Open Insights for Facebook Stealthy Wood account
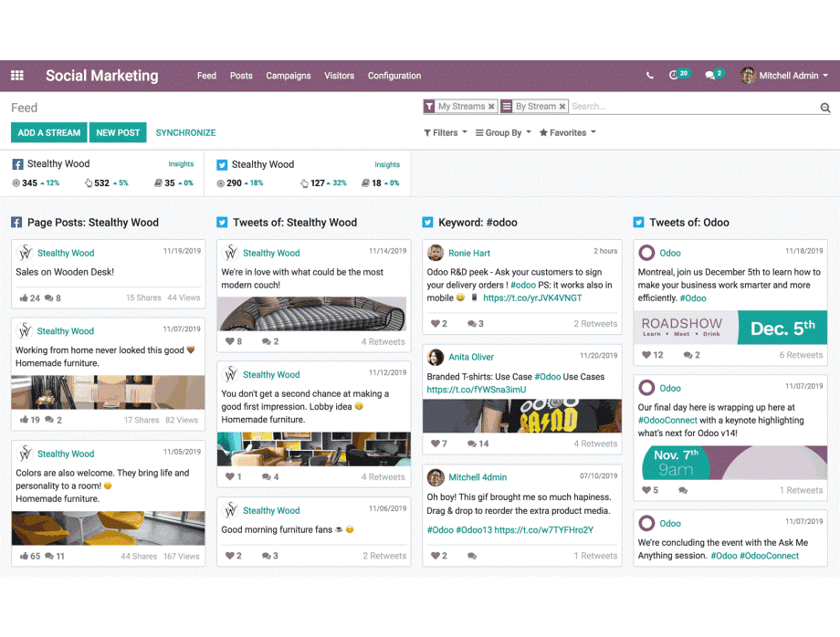This screenshot has height=637, width=840. 181,163
